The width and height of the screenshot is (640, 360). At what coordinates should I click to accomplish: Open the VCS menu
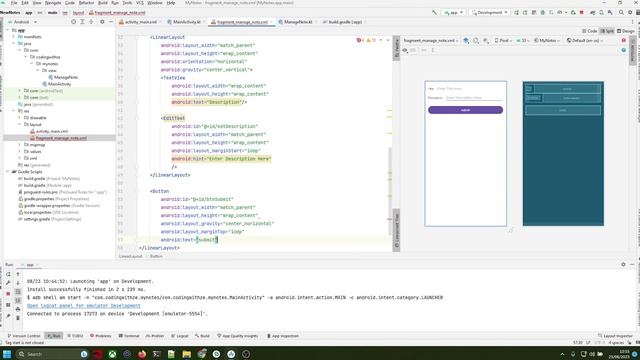click(x=140, y=3)
